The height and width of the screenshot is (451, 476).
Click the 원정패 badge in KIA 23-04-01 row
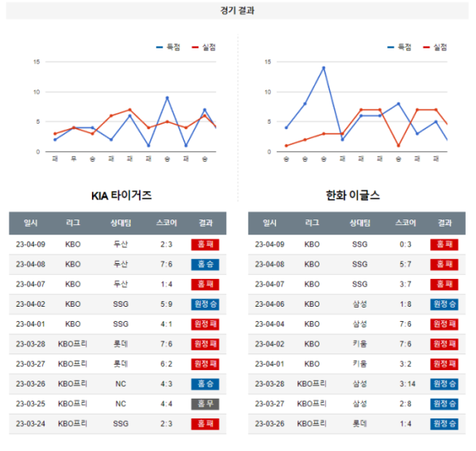pos(205,324)
